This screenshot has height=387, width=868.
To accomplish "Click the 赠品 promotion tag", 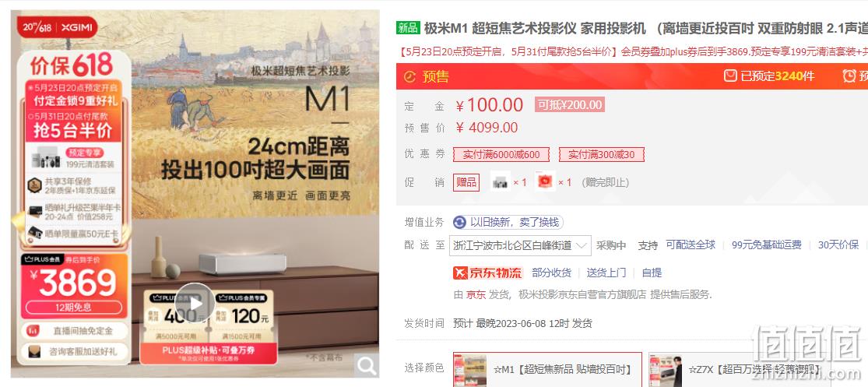I will (466, 182).
